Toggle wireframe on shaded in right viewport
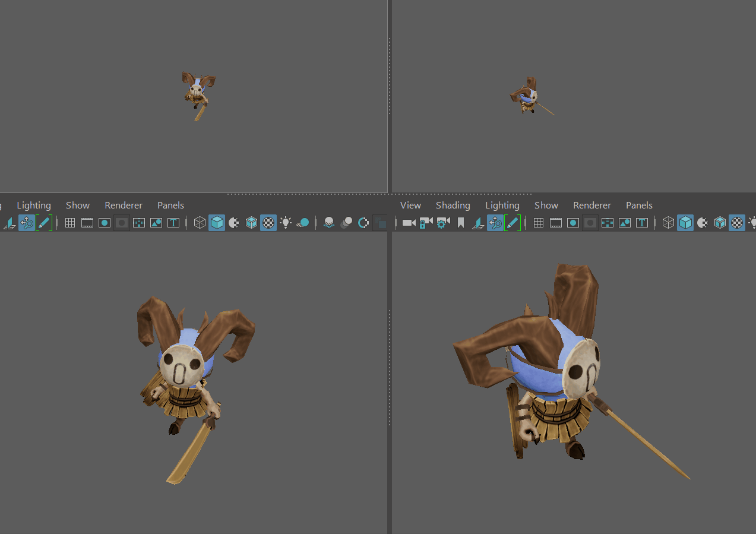This screenshot has height=534, width=756. coord(720,223)
